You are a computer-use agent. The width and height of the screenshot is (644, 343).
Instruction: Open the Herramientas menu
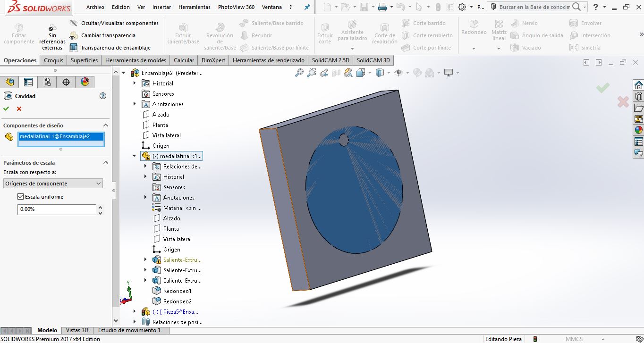[195, 7]
